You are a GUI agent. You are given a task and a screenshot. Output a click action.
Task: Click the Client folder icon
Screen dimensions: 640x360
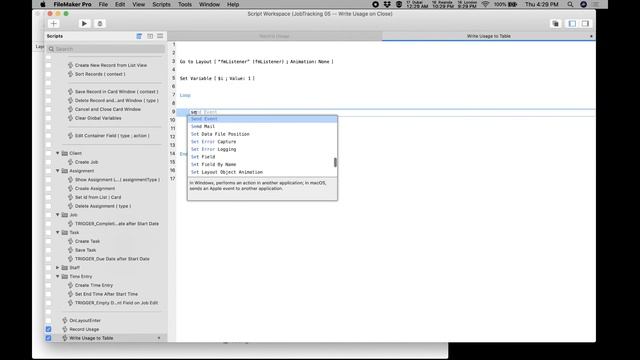pyautogui.click(x=64, y=153)
